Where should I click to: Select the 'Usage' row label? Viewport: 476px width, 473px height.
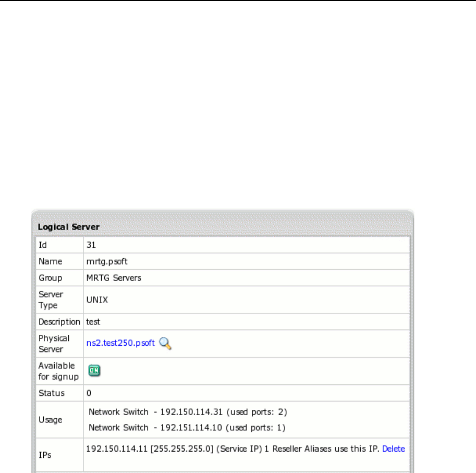coord(51,420)
